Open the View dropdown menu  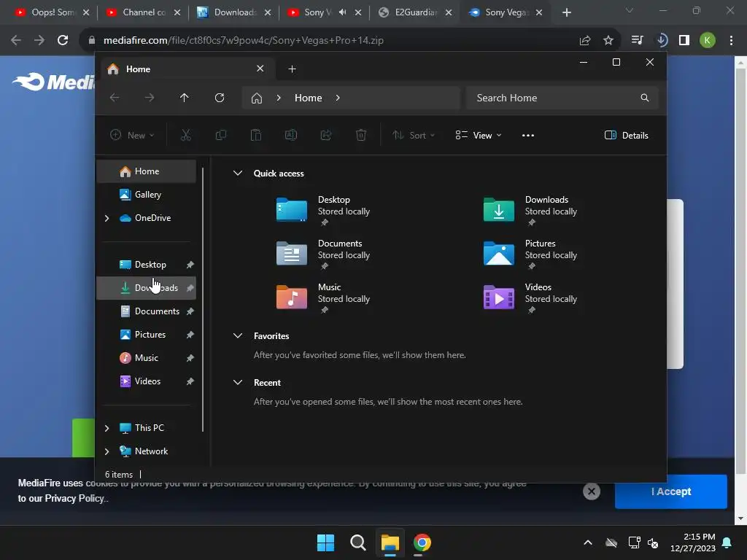point(479,135)
